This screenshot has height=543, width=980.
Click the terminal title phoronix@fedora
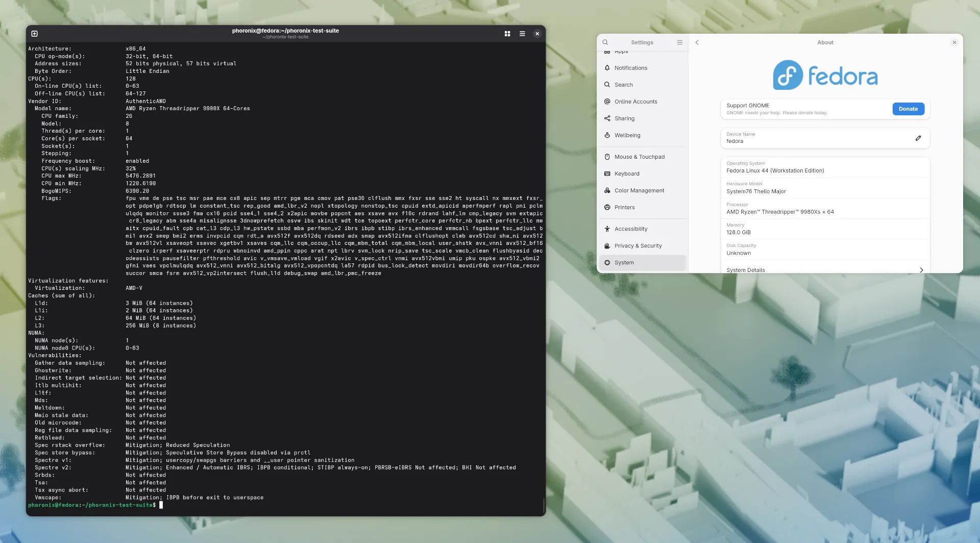(x=285, y=31)
